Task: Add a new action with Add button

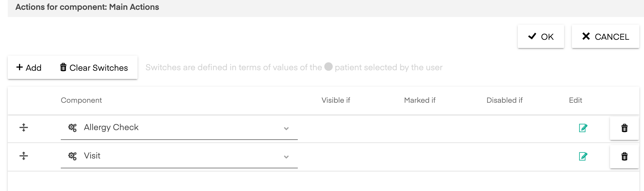Action: pyautogui.click(x=29, y=68)
